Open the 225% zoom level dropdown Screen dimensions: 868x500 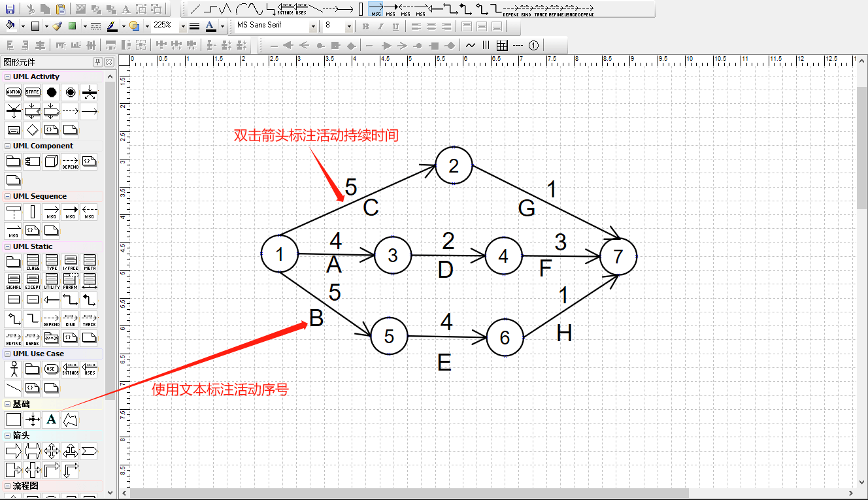183,26
